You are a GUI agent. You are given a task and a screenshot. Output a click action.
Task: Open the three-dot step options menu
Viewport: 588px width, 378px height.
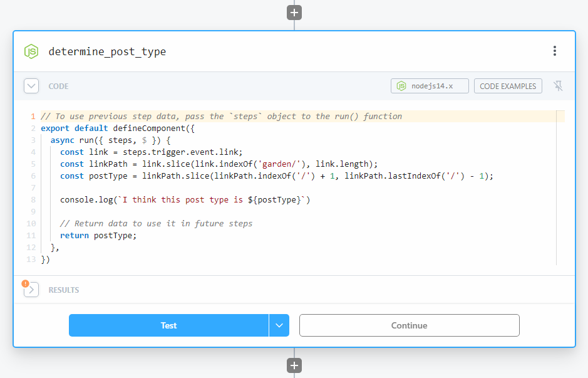555,51
